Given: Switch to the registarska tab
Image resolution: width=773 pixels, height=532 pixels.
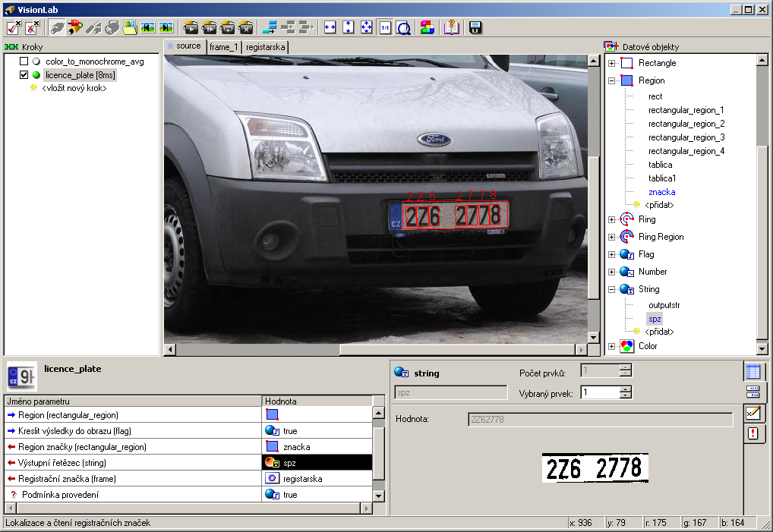Looking at the screenshot, I should tap(266, 47).
